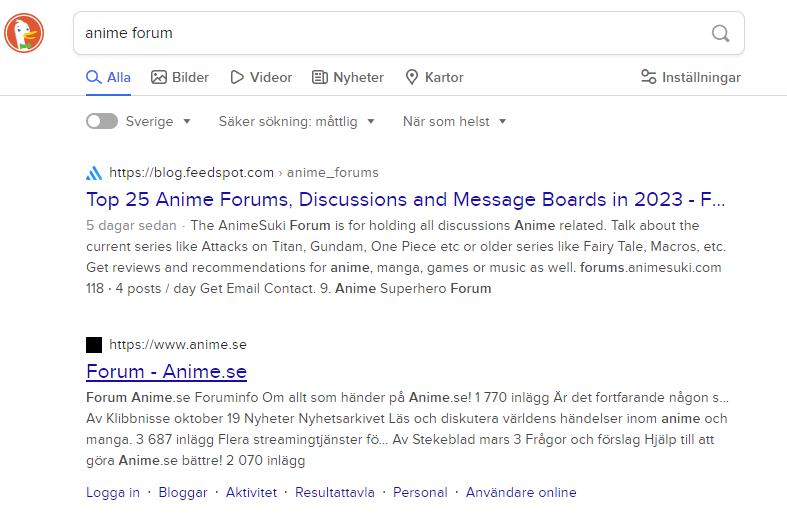The width and height of the screenshot is (787, 525).
Task: Click the https://www.anime.se URL
Action: pos(178,344)
